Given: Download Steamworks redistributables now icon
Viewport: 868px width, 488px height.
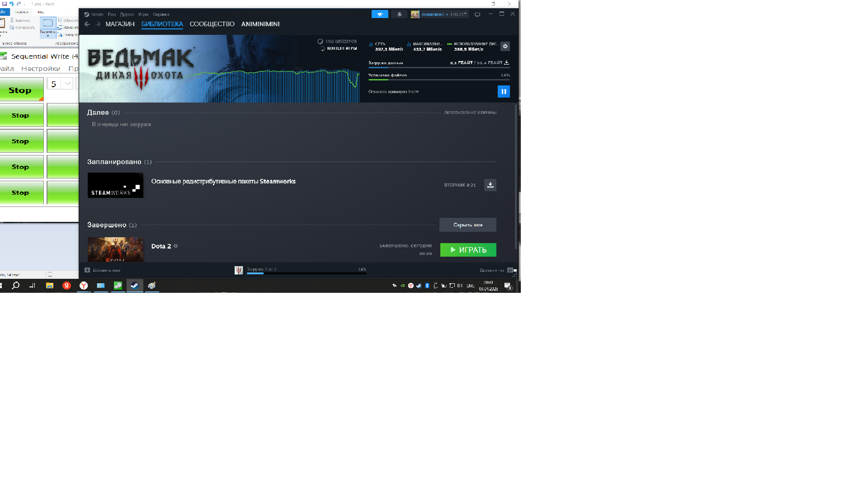Looking at the screenshot, I should 490,185.
